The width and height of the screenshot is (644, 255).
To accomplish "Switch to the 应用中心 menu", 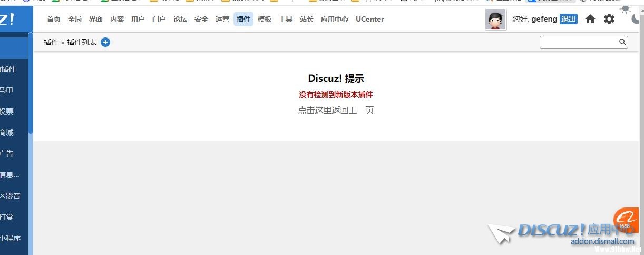I will [335, 19].
